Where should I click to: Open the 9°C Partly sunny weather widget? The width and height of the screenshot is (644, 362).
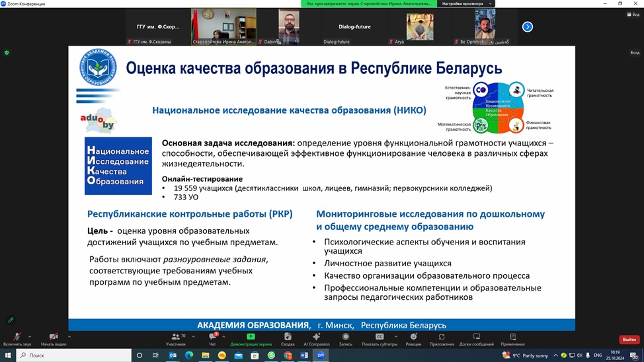tap(525, 355)
